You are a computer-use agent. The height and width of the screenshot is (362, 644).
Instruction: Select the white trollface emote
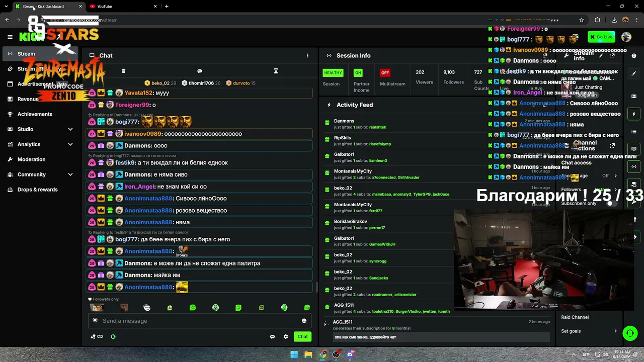point(147,308)
